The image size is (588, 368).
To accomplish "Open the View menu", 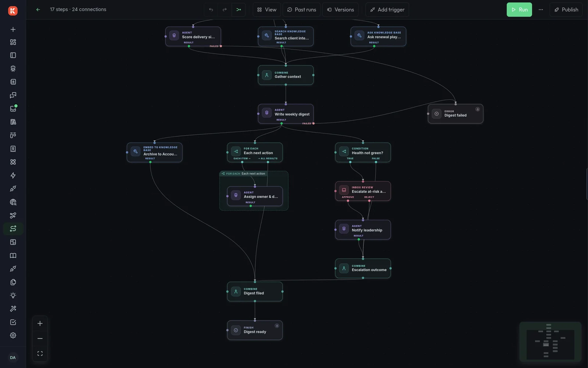I will [x=267, y=10].
